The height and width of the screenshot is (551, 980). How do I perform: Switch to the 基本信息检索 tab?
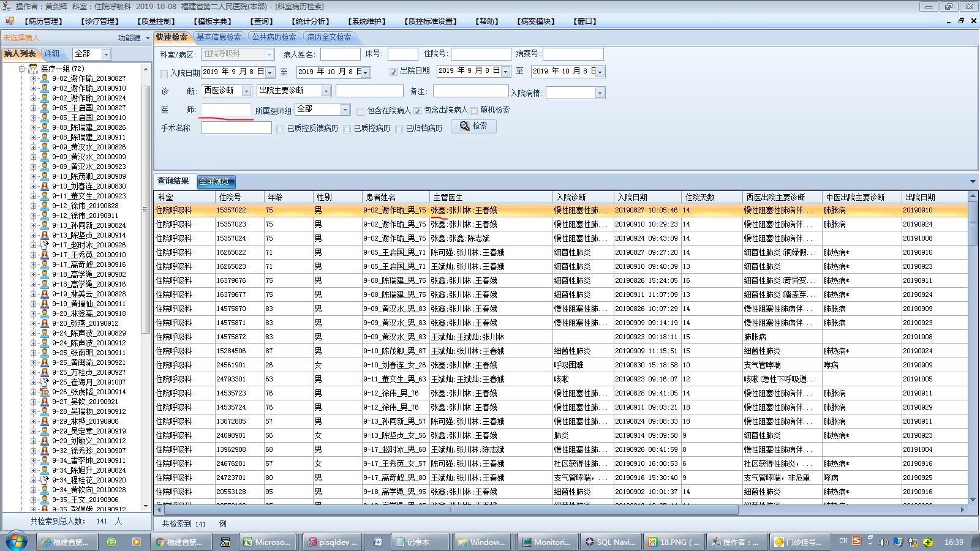point(219,37)
